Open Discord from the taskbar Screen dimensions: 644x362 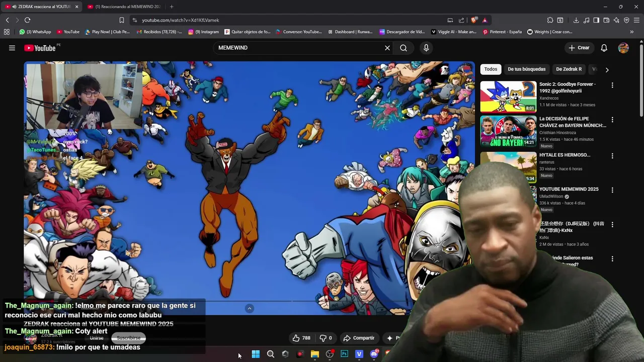pyautogui.click(x=374, y=354)
